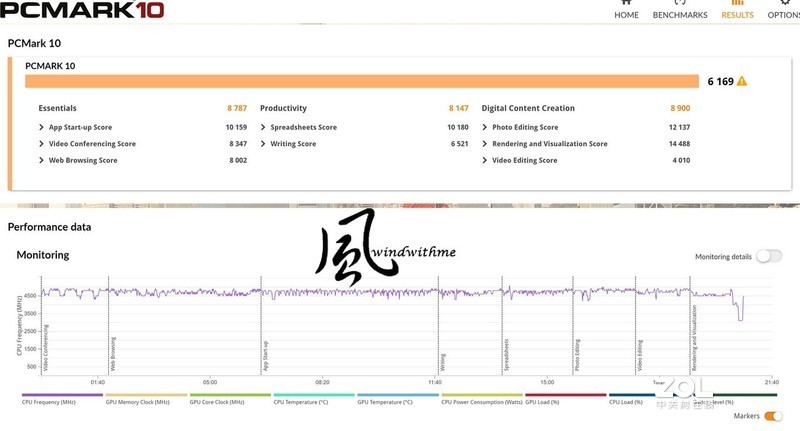Click the Essentials score heading
Screen dimensions: 800x431
[x=58, y=108]
